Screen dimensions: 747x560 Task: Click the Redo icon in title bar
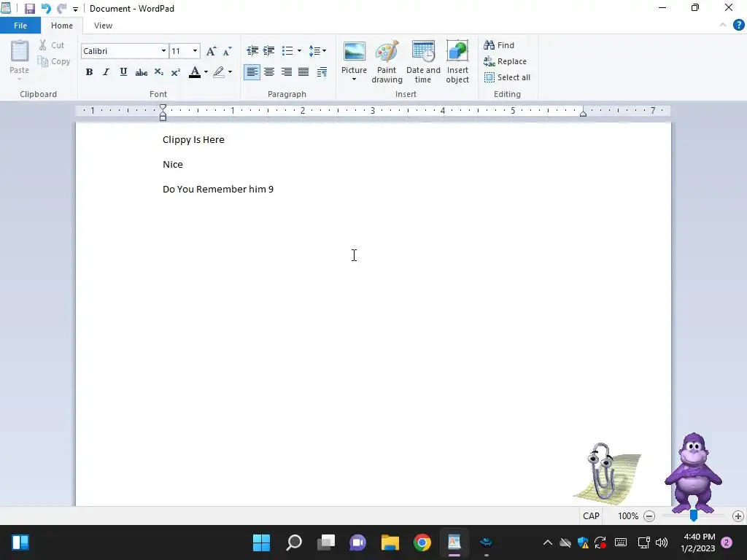pos(61,9)
